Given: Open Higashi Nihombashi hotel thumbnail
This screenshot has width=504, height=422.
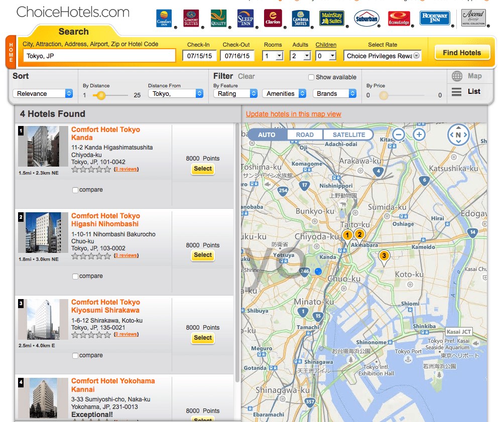Looking at the screenshot, I should click(x=43, y=233).
